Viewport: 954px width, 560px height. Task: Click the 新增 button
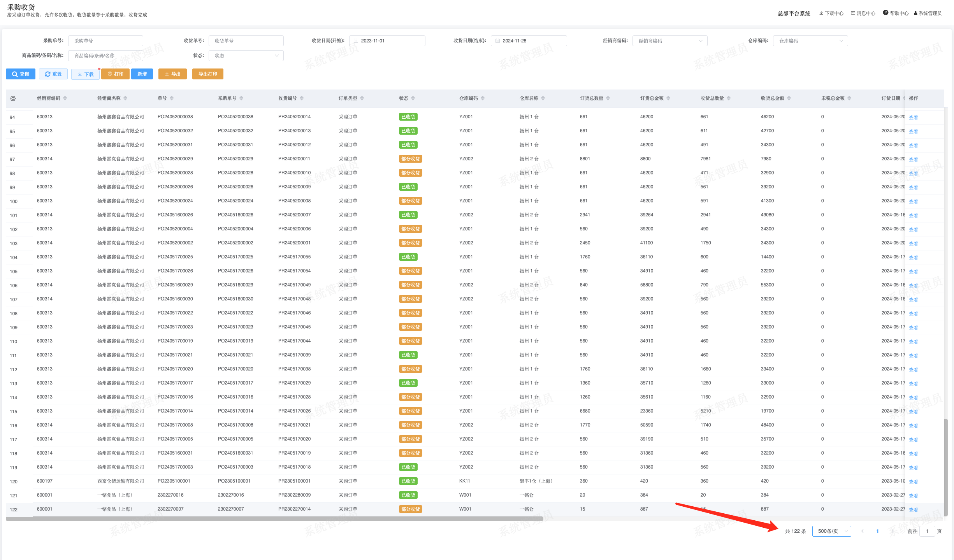[x=142, y=74]
